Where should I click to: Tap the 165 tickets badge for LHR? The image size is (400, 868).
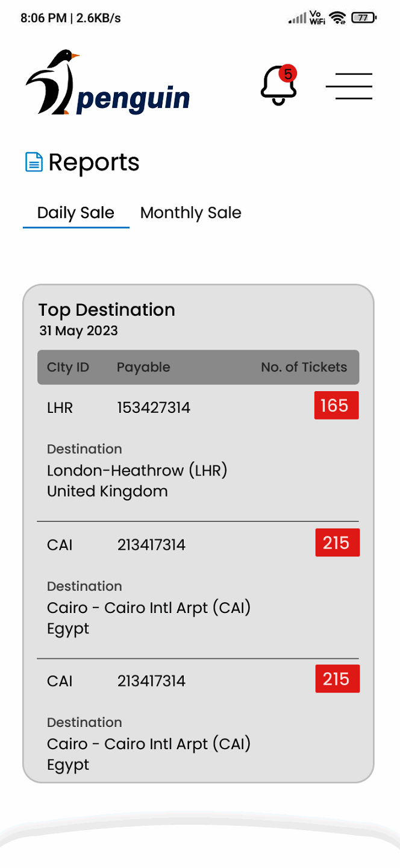[x=336, y=406]
